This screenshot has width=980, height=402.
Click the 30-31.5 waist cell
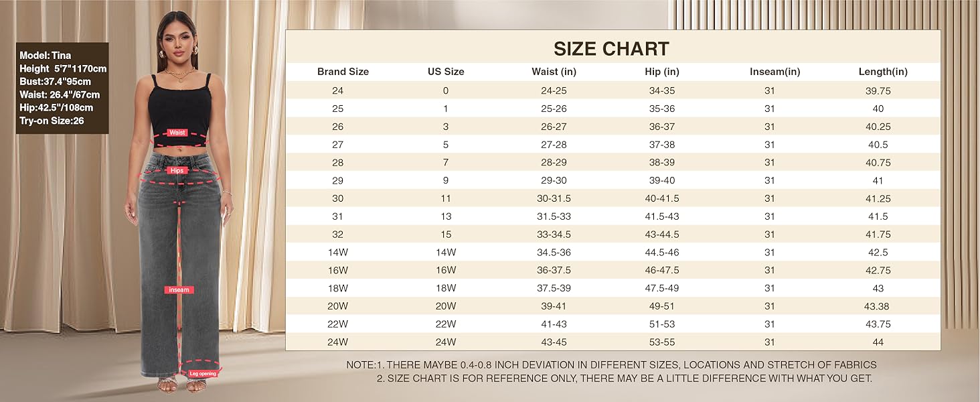pyautogui.click(x=554, y=198)
